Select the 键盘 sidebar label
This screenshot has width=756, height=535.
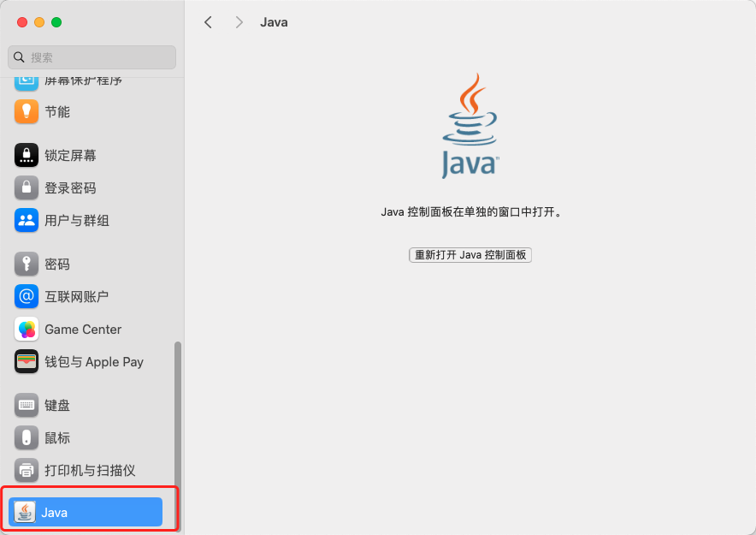[x=57, y=405]
